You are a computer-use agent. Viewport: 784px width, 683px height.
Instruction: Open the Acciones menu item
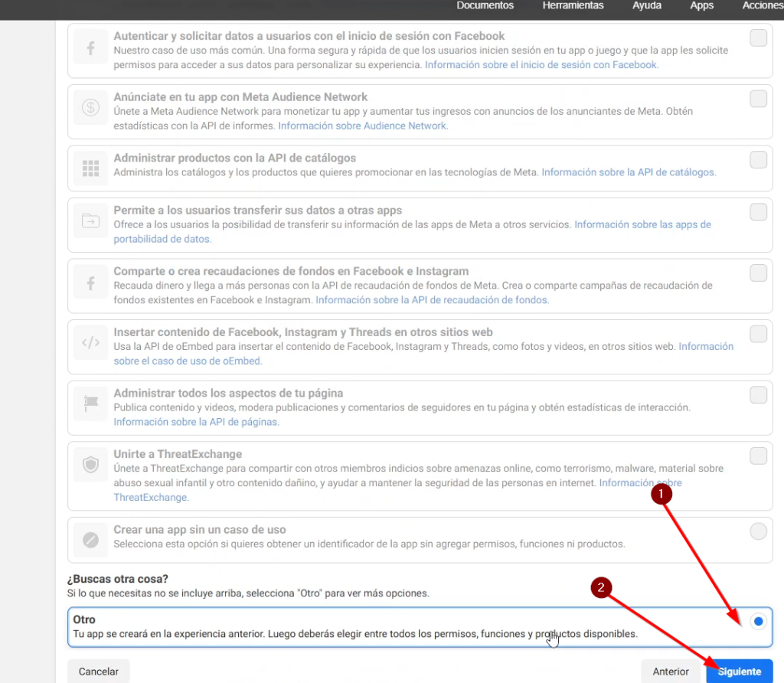coord(763,5)
